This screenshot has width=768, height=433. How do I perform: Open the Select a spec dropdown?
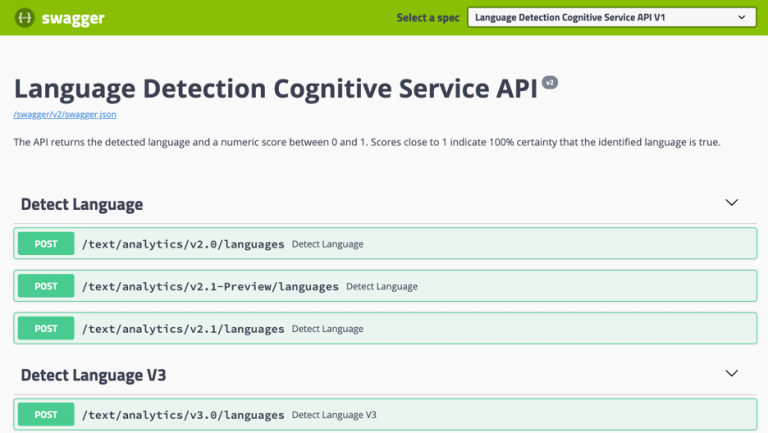tap(612, 17)
